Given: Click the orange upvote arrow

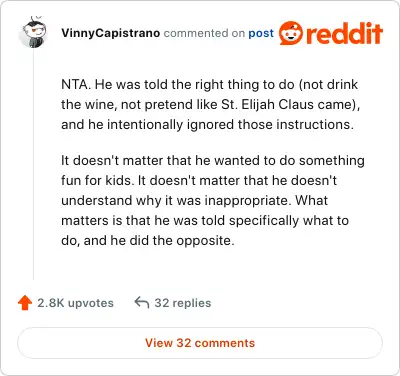Looking at the screenshot, I should tap(25, 303).
